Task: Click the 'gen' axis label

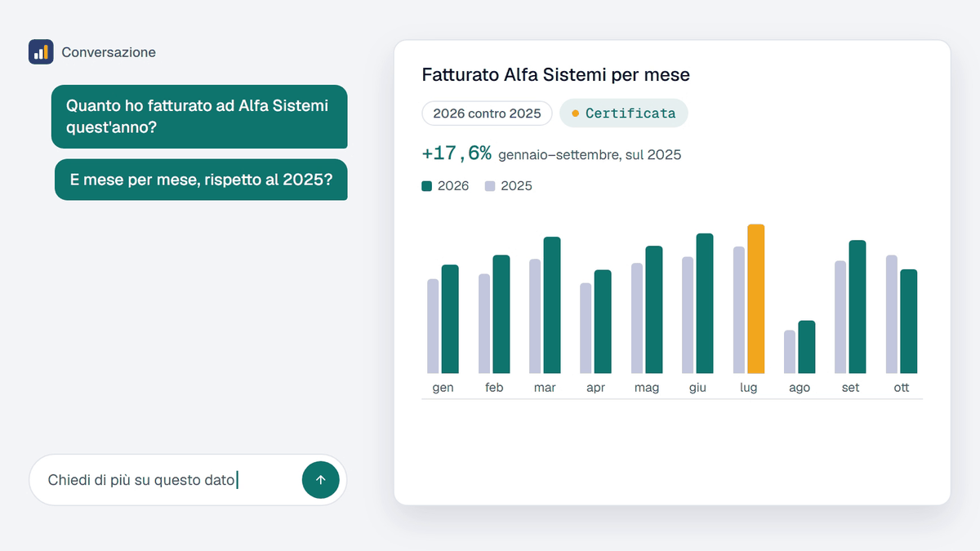Action: (x=443, y=388)
